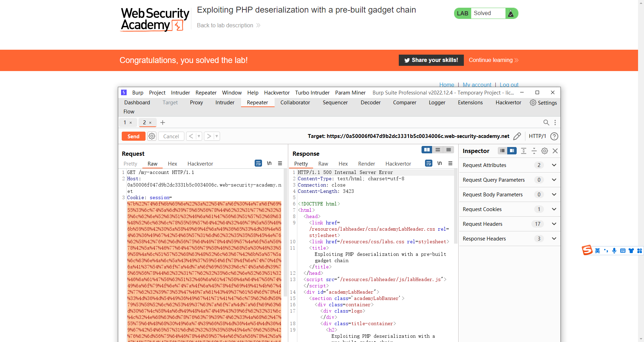The image size is (644, 342).
Task: Open the Hackvertor menu in menu bar
Action: pos(277,93)
